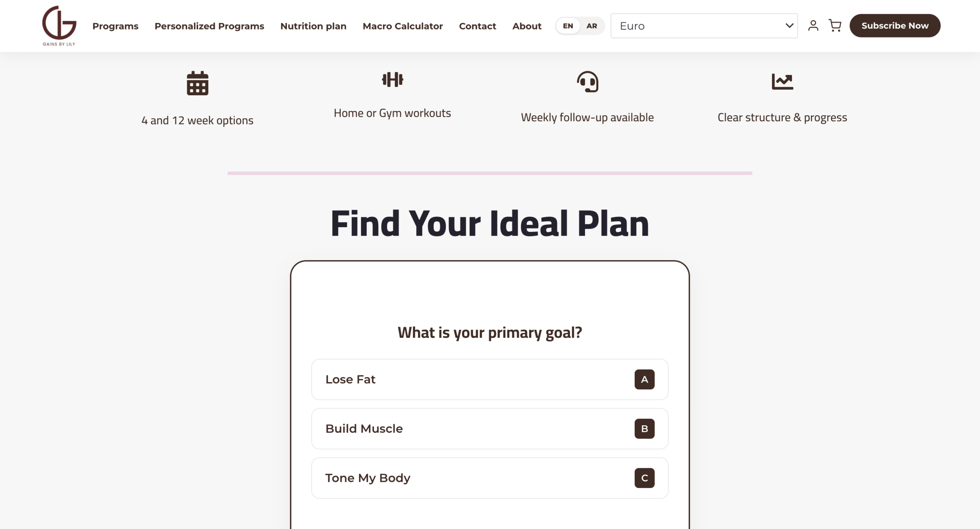Click the progress chart icon
The width and height of the screenshot is (980, 529).
[782, 81]
